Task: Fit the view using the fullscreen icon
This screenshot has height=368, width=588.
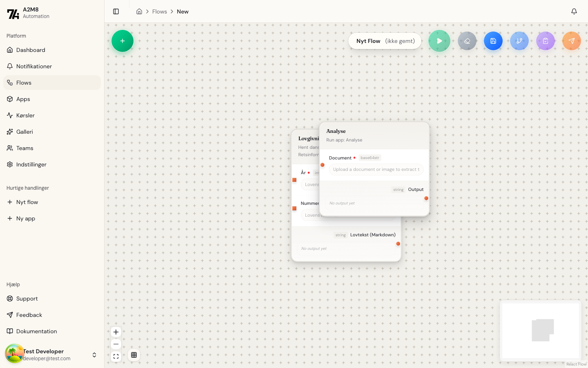Action: [116, 356]
